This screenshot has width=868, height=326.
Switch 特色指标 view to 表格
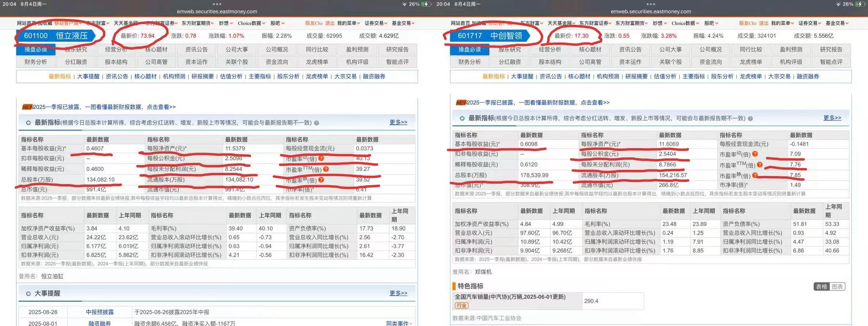coord(822,286)
